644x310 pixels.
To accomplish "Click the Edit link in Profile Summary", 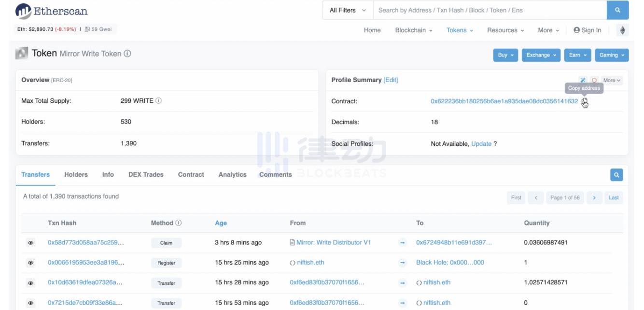I will pos(391,80).
